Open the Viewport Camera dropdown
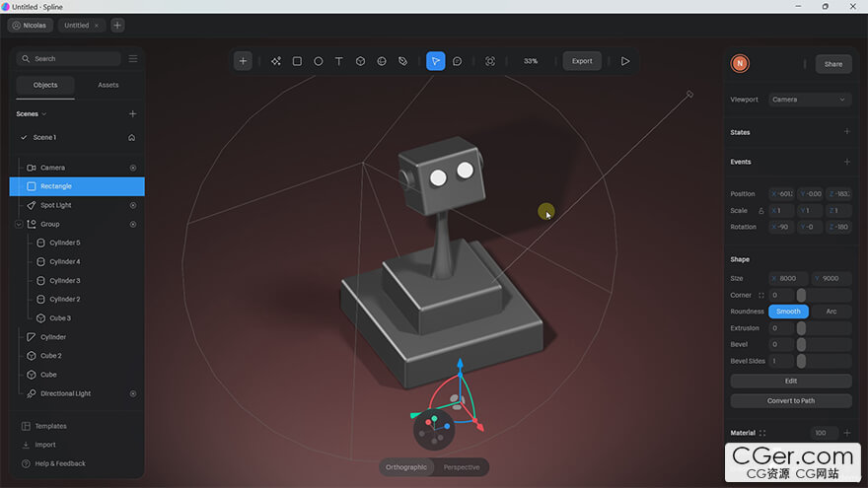The width and height of the screenshot is (868, 488). (x=810, y=100)
